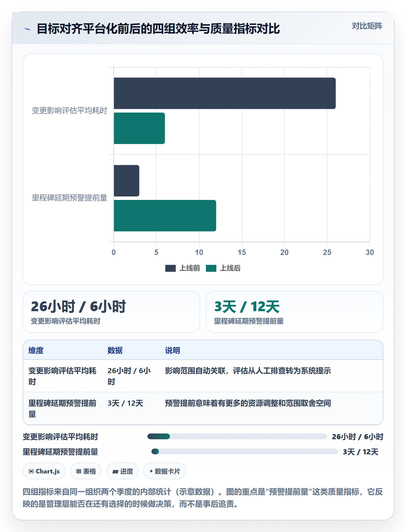Click the 上线后 legend label
406x532 pixels.
click(x=230, y=268)
